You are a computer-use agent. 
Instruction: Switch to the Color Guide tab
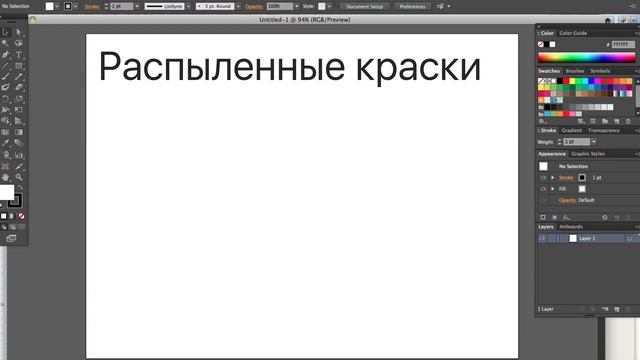click(573, 33)
